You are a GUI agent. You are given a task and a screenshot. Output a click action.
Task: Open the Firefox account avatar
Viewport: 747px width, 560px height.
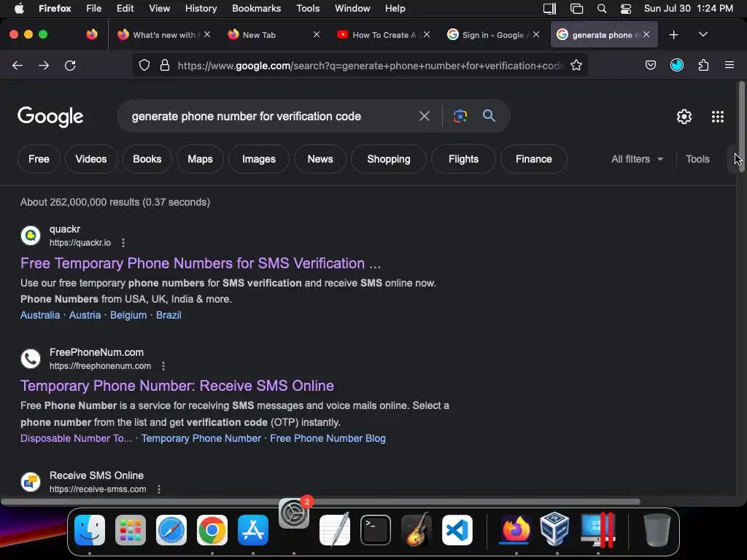[677, 65]
